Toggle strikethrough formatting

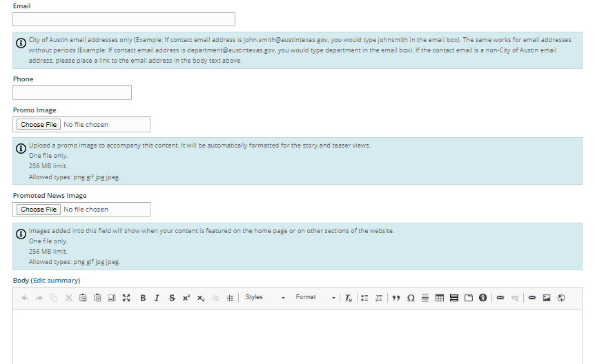click(x=172, y=299)
